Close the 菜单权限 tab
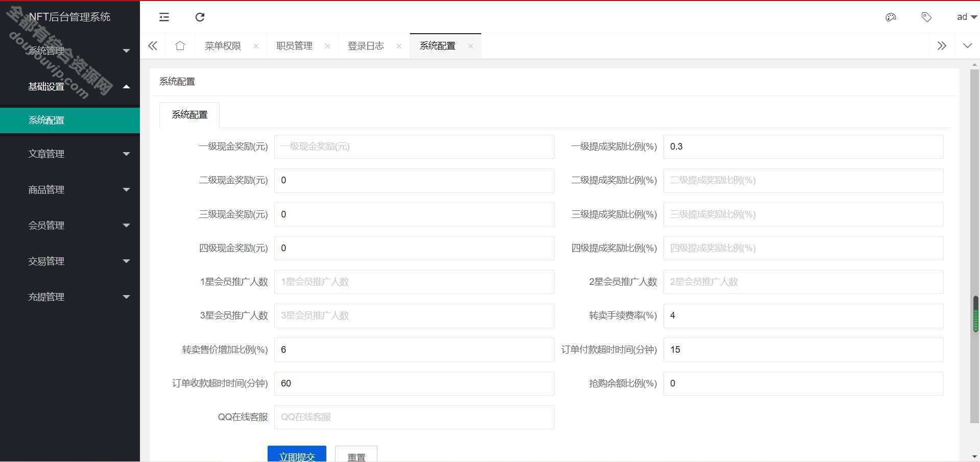980x462 pixels. click(256, 46)
